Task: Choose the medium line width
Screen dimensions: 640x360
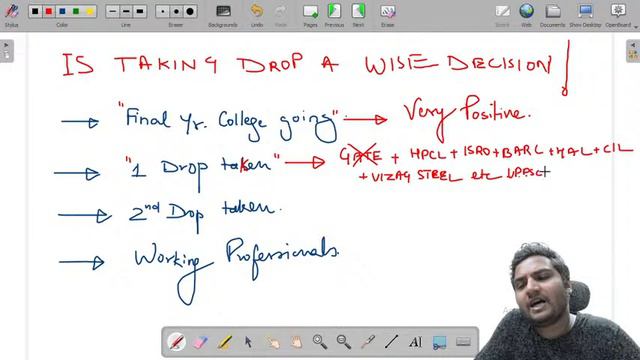Action: click(x=126, y=11)
